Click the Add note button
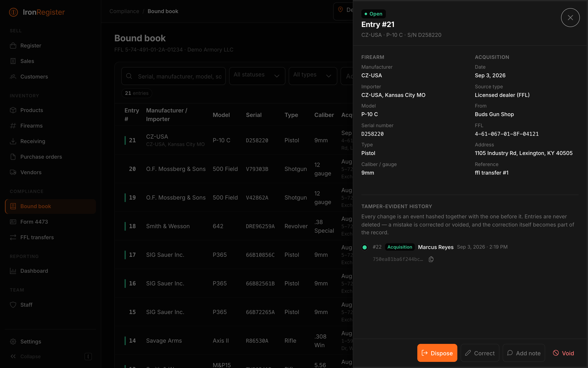The height and width of the screenshot is (368, 588). click(524, 353)
